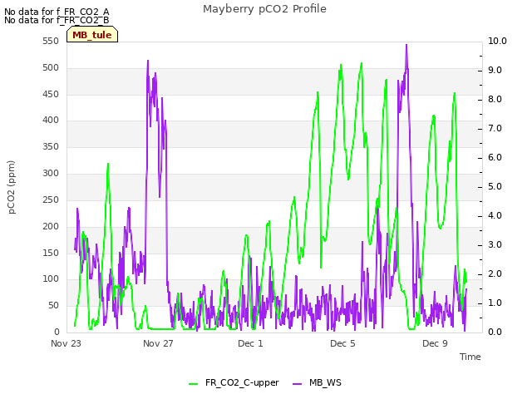532x399 pixels.
Task: Click the green FR_CO2_C-upper legend swatch
Action: [x=193, y=384]
